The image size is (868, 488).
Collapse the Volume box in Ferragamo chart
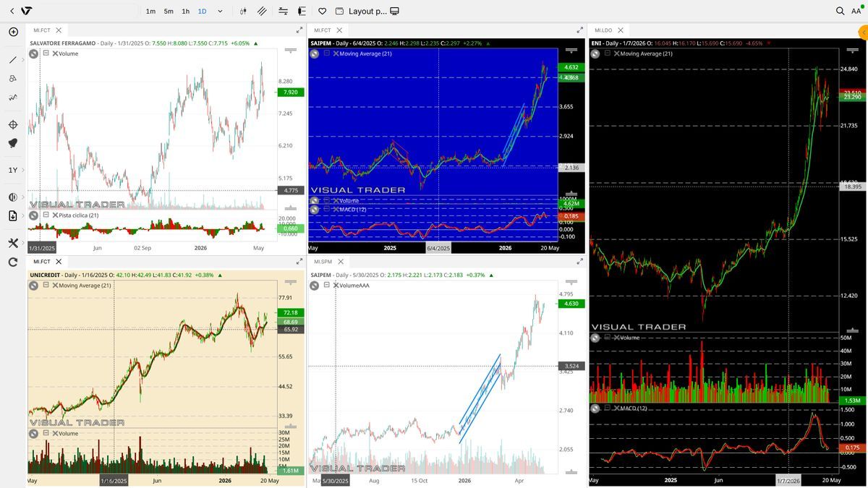click(x=46, y=53)
